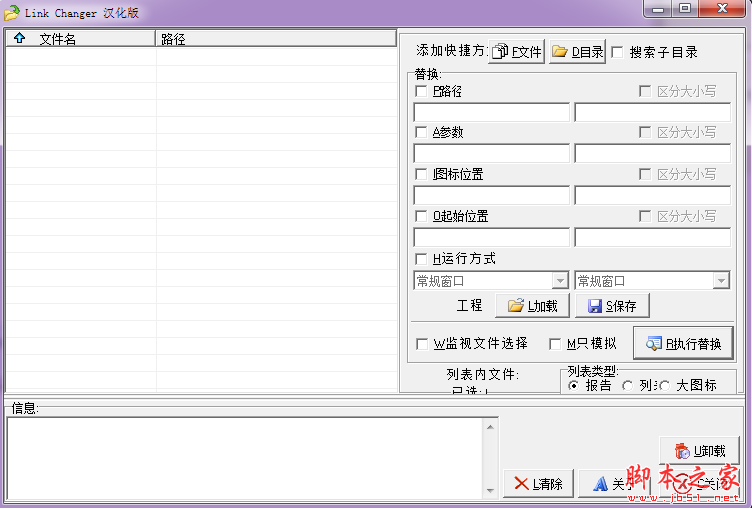The height and width of the screenshot is (509, 752).
Task: Click the S保存 save project button
Action: (612, 306)
